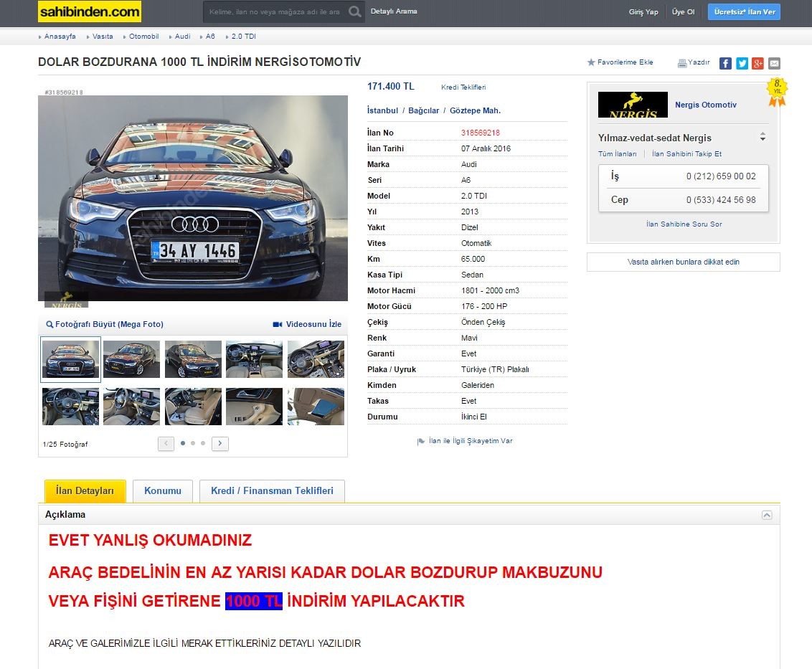This screenshot has height=669, width=812.
Task: Click the Yazdır printer icon
Action: pyautogui.click(x=682, y=63)
